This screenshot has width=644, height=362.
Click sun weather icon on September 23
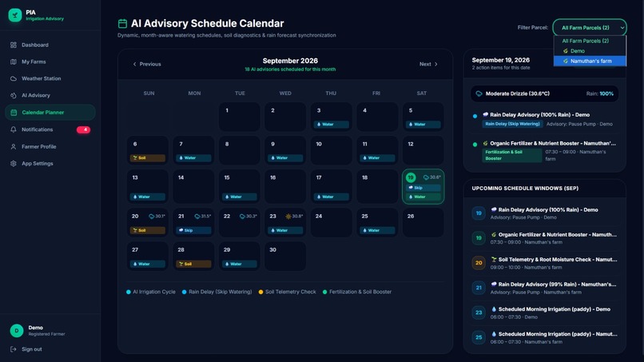click(288, 216)
